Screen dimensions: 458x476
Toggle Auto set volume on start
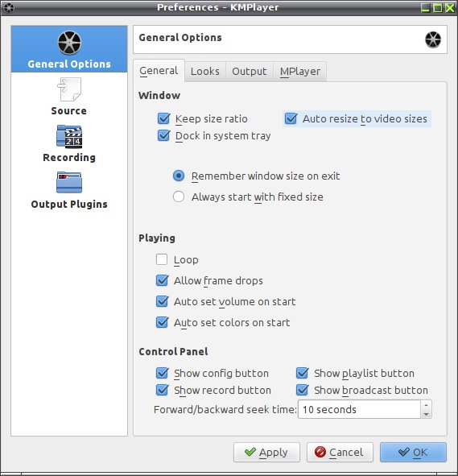tap(162, 301)
